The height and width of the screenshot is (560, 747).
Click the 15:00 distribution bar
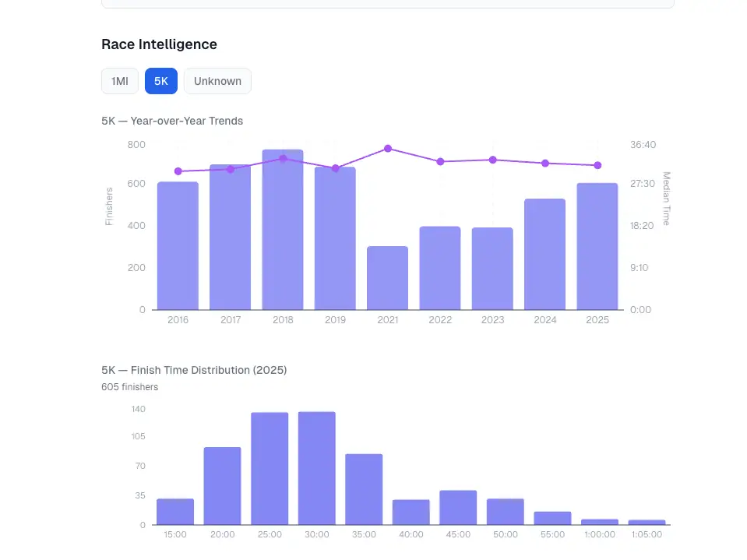tap(175, 512)
